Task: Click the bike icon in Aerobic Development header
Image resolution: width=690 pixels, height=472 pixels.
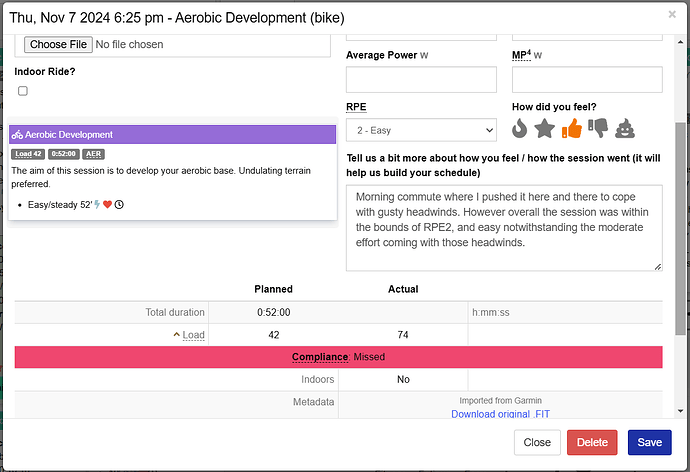Action: click(17, 135)
